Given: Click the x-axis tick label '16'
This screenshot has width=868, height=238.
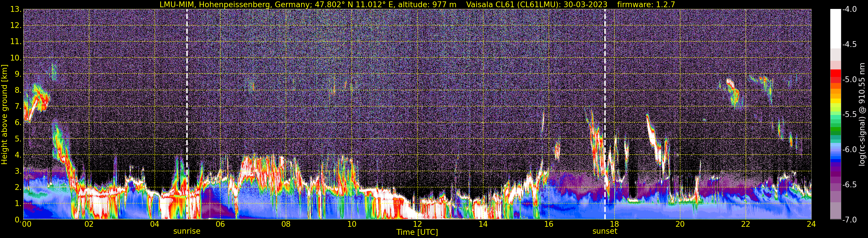Looking at the screenshot, I should [548, 224].
